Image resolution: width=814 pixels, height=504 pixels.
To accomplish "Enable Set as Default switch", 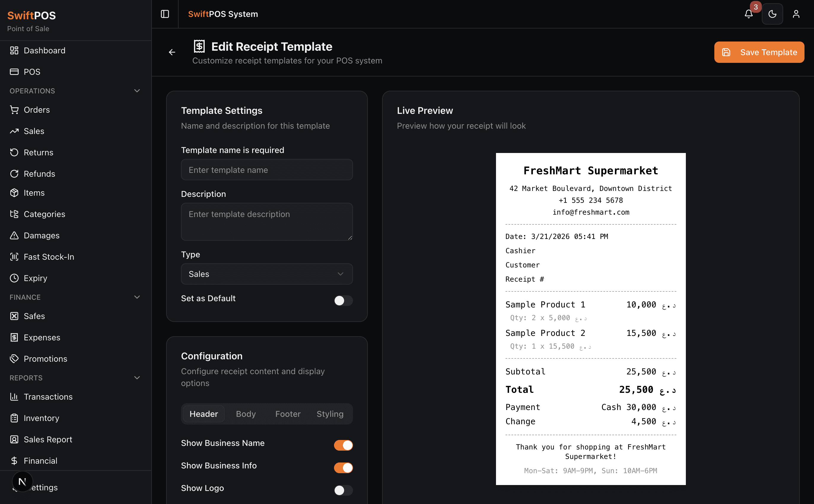I will click(343, 300).
